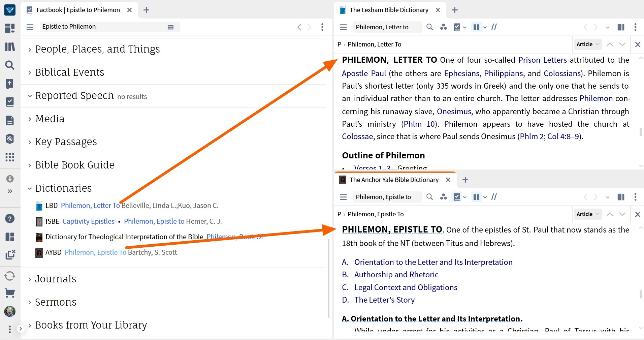Expand the sidebar with round arrow button

pyautogui.click(x=21, y=329)
